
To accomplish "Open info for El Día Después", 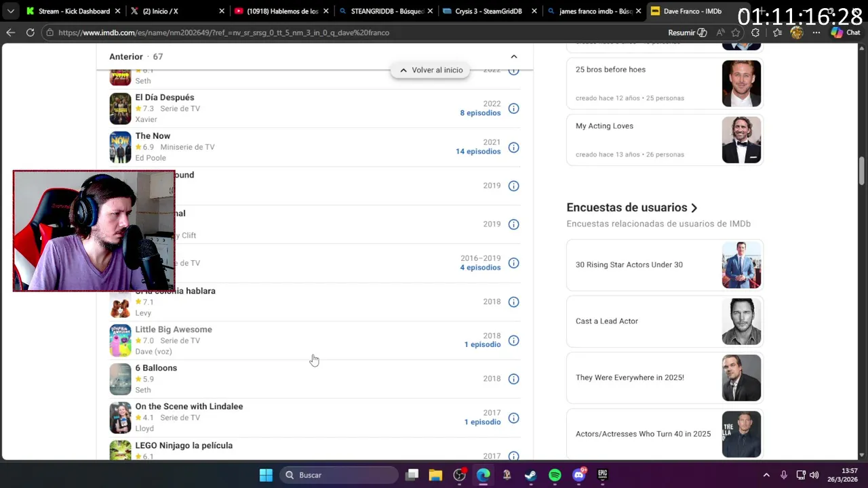I will pyautogui.click(x=514, y=108).
